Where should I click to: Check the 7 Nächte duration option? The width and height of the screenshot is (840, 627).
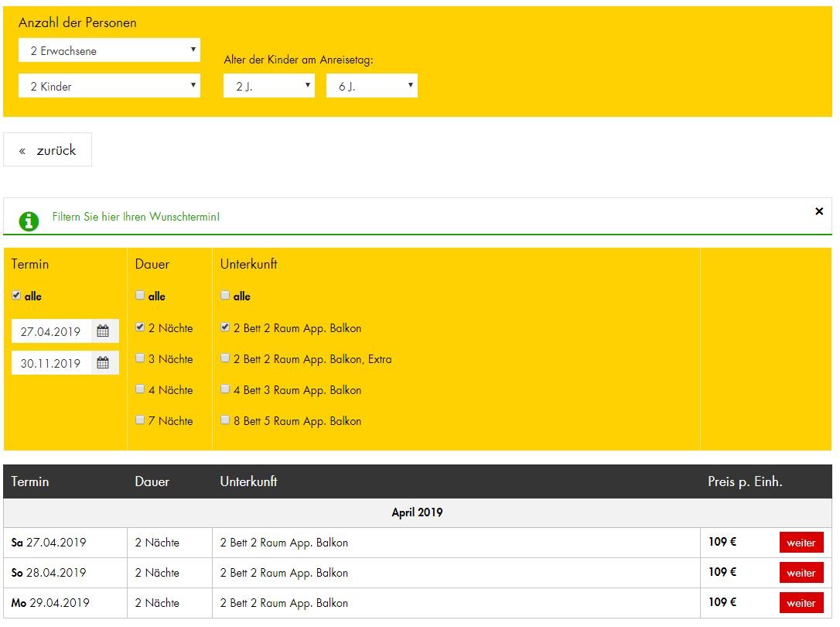coord(140,420)
